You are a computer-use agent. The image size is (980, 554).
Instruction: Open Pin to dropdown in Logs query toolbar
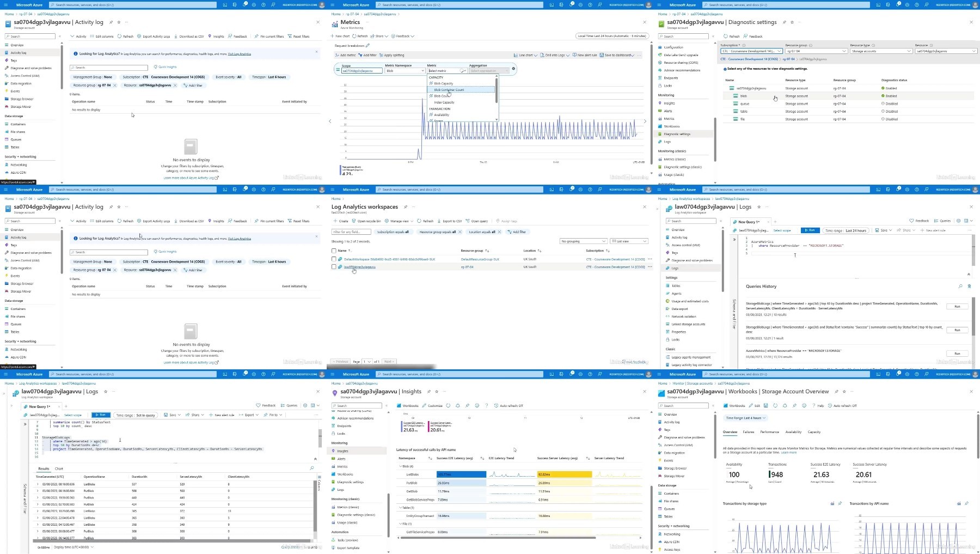tap(273, 415)
